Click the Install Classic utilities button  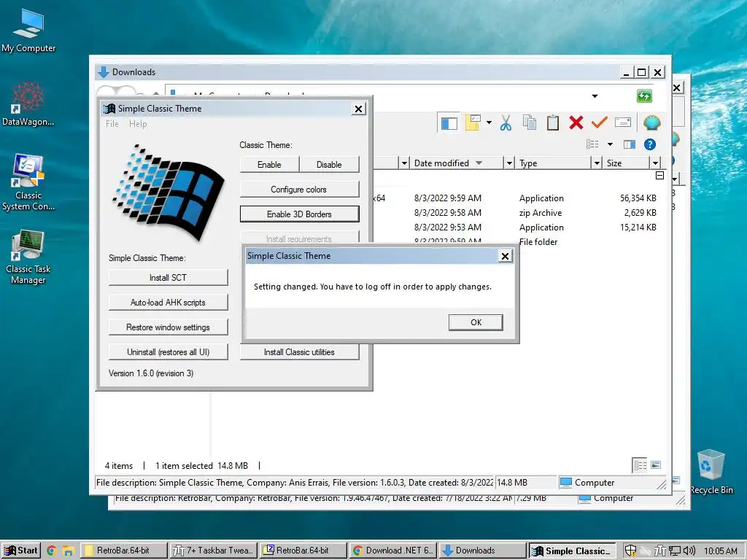click(x=299, y=352)
